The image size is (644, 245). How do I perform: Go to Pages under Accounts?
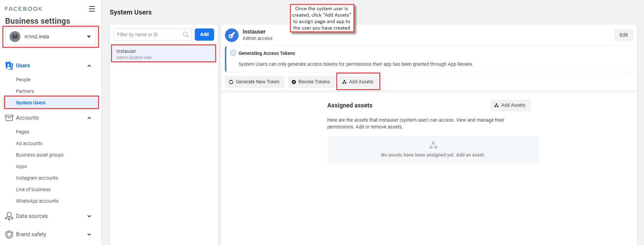tap(22, 132)
